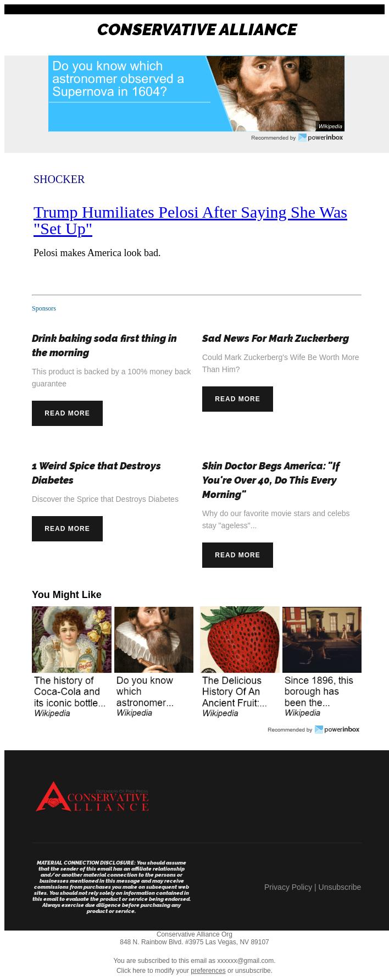Click Read More under Mark Zuckerberg article
This screenshot has height=980, width=389.
(237, 399)
